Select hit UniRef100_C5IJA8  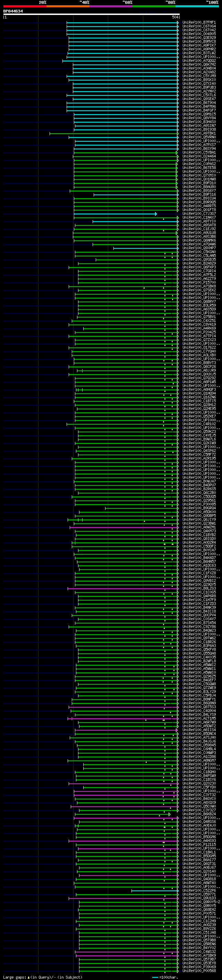pyautogui.click(x=199, y=932)
